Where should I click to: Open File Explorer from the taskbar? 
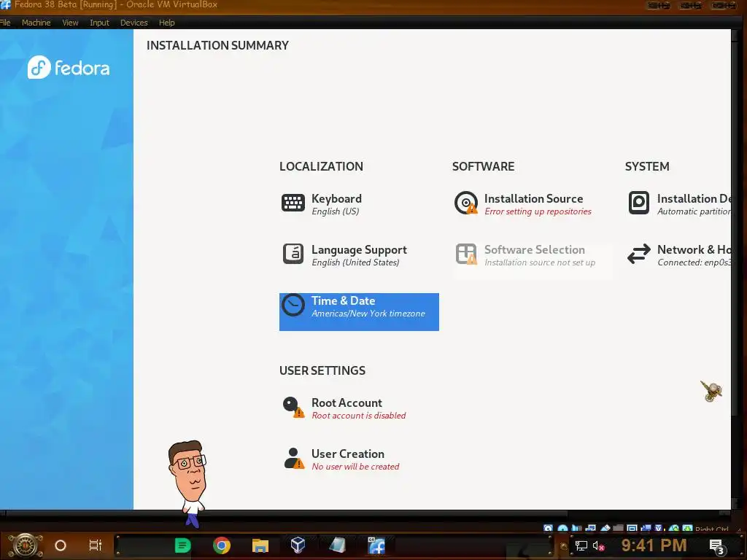260,545
